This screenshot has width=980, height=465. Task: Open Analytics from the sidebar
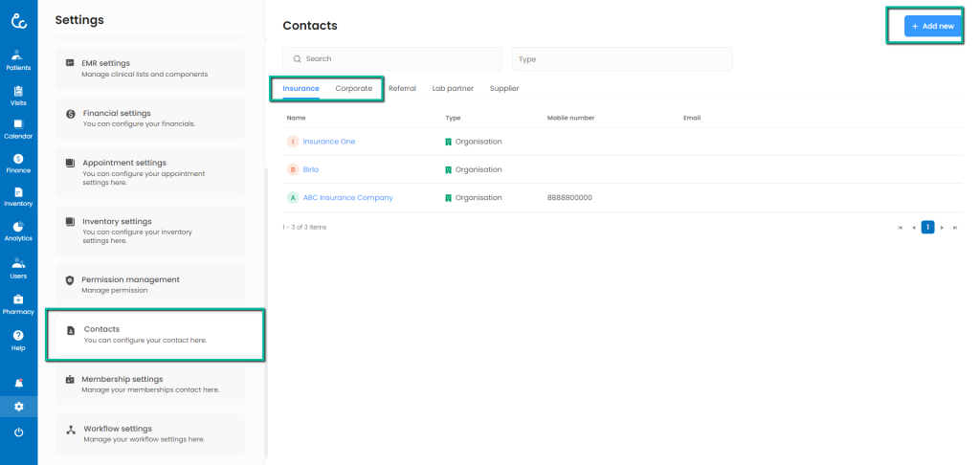click(18, 231)
